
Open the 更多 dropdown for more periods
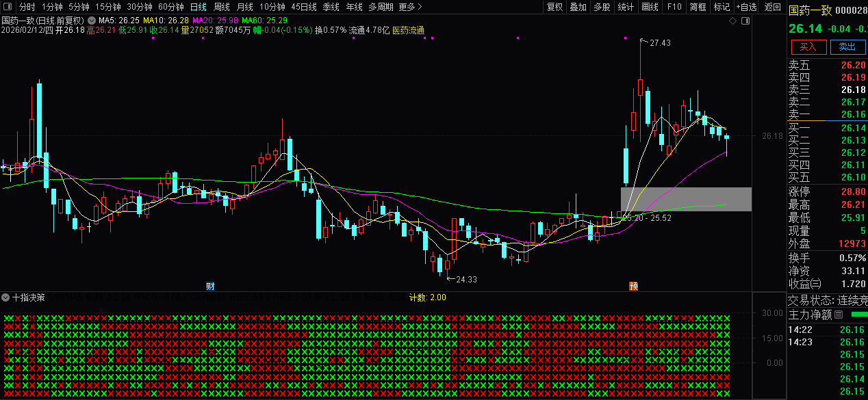point(407,7)
